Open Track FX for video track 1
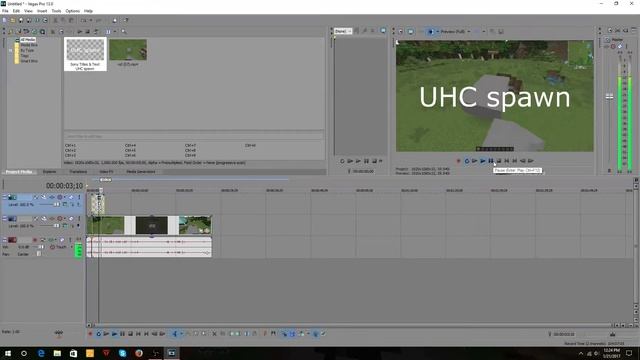Screen dimensions: 640x360 click(52, 197)
